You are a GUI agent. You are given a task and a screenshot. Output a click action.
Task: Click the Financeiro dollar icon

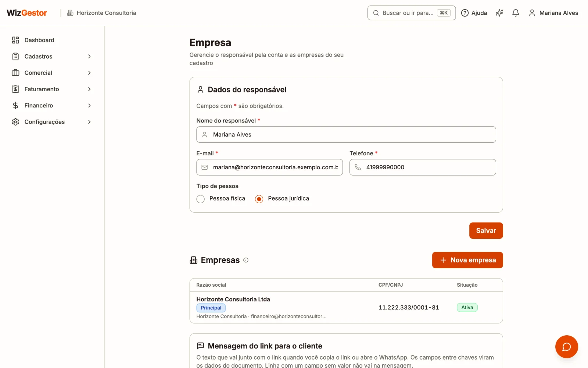pos(15,106)
